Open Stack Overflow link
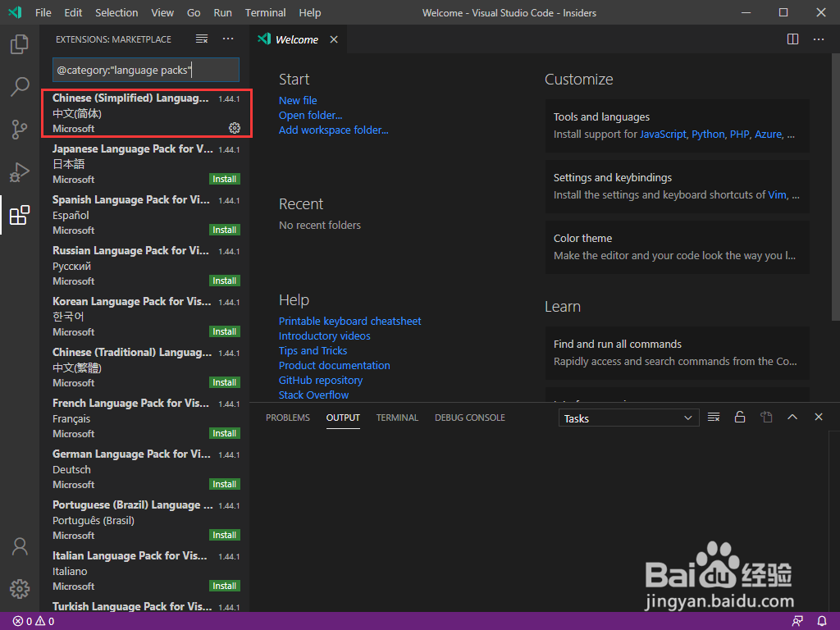840x630 pixels. (x=314, y=395)
